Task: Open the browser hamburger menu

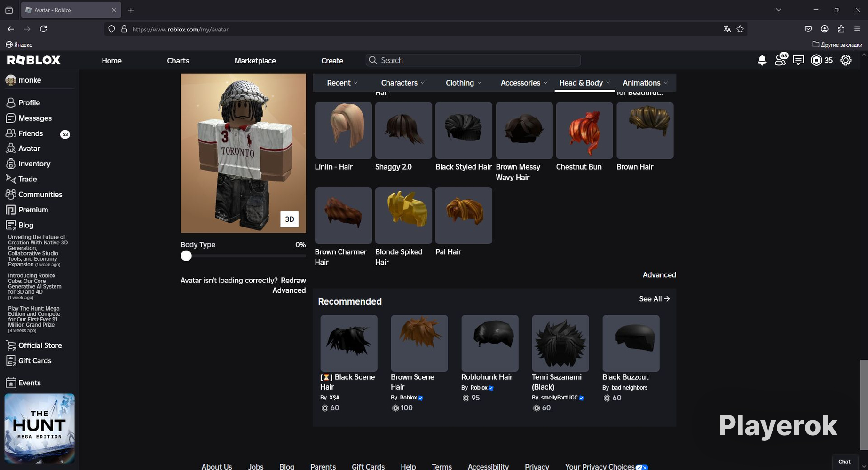Action: click(x=857, y=29)
